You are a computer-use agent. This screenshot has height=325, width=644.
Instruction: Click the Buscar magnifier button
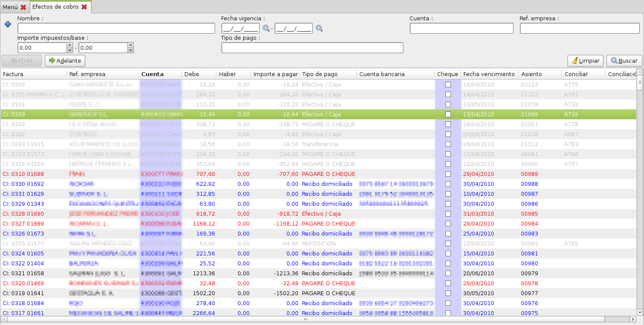(x=624, y=61)
